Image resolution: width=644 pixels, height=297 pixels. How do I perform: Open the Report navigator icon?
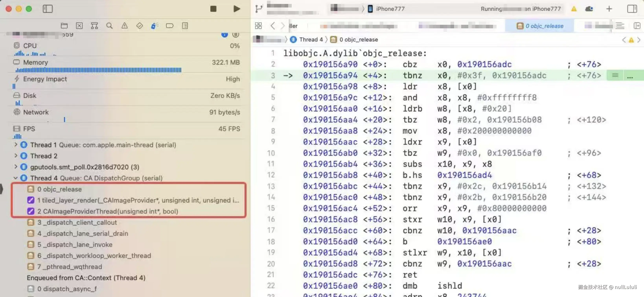click(185, 26)
